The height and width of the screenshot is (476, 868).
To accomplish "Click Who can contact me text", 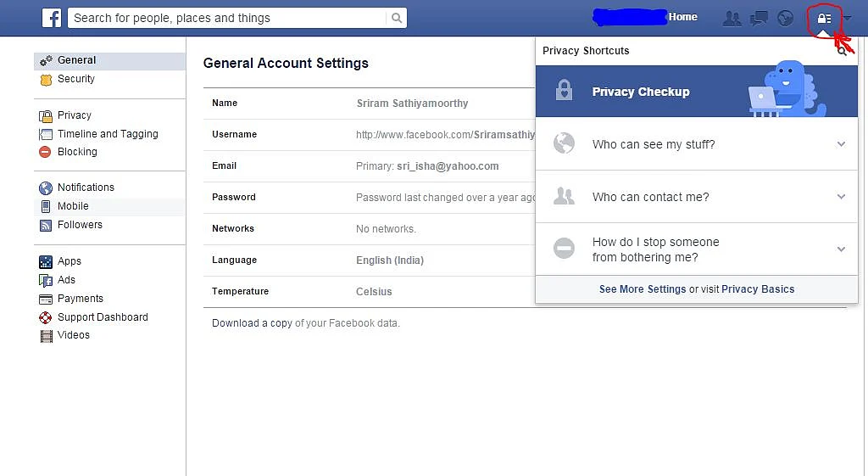I will (650, 197).
